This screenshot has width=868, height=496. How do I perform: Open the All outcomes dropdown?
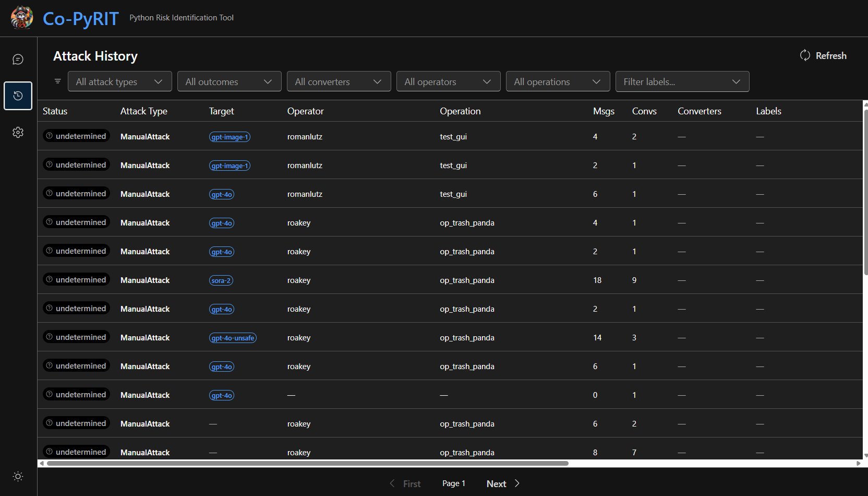(230, 81)
